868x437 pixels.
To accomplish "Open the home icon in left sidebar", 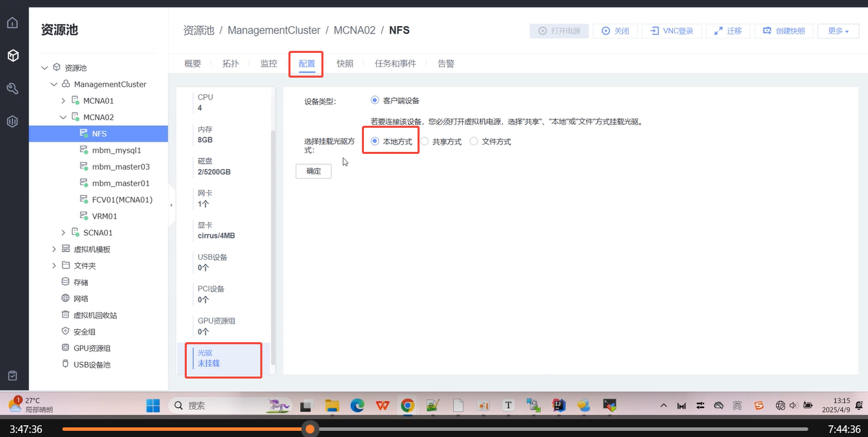I will coord(12,23).
